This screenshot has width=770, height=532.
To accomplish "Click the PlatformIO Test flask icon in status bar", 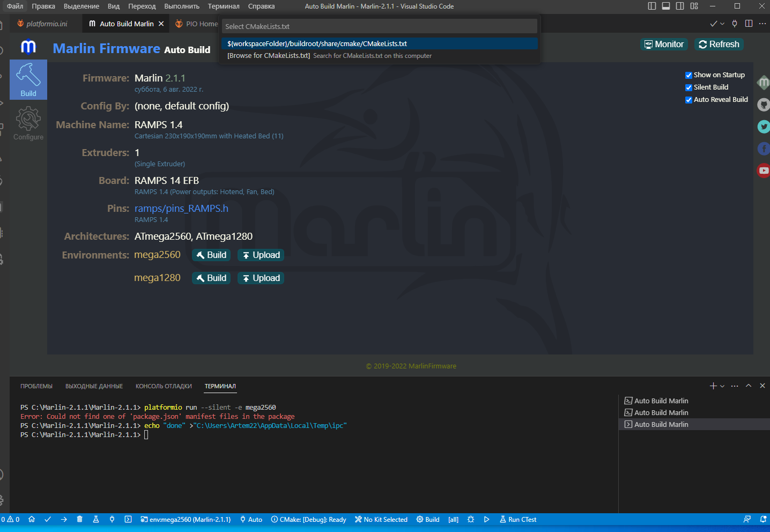I will 96,519.
